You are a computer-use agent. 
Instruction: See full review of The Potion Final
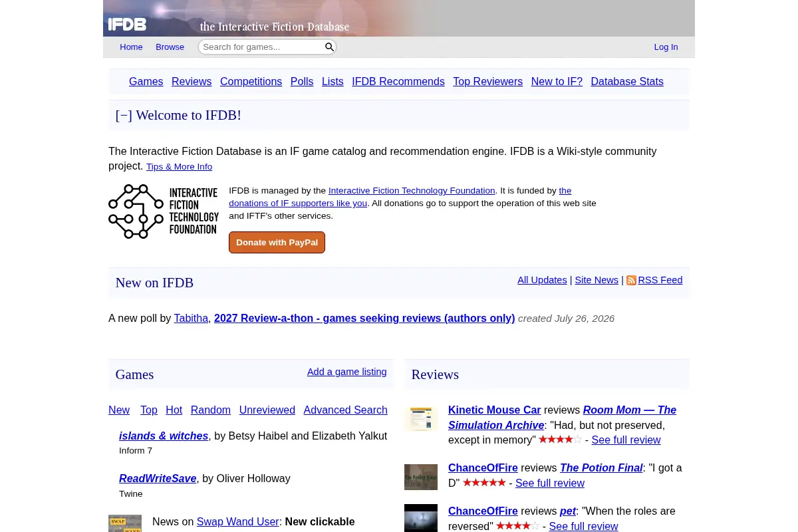pyautogui.click(x=550, y=483)
